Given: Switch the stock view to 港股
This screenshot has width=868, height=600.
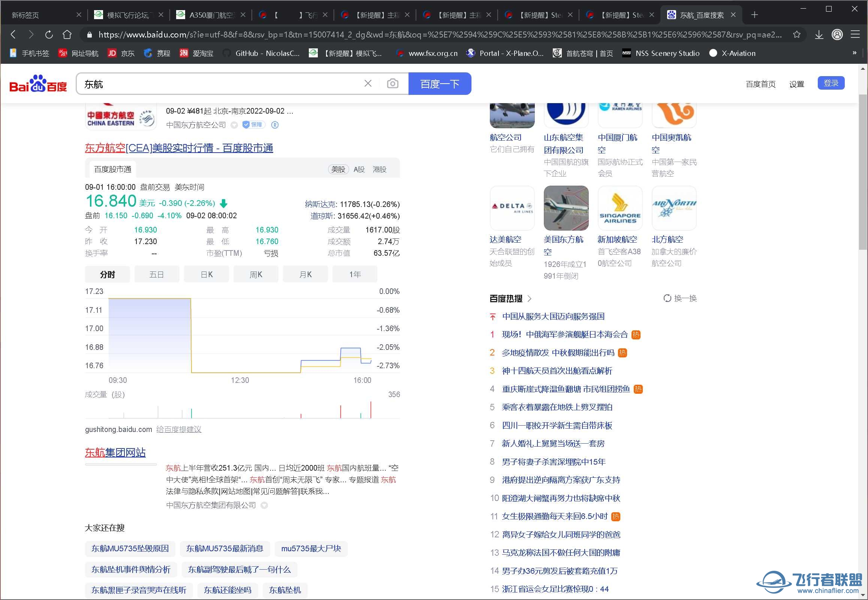Looking at the screenshot, I should tap(379, 169).
